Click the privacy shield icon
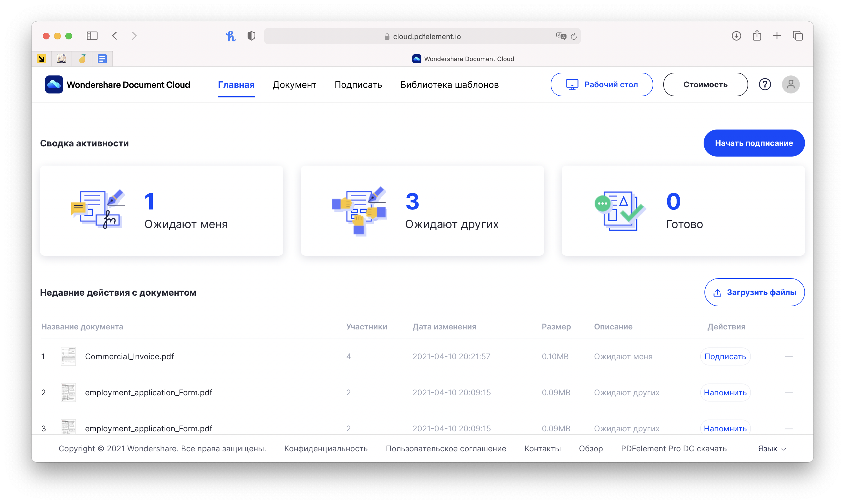 (251, 36)
